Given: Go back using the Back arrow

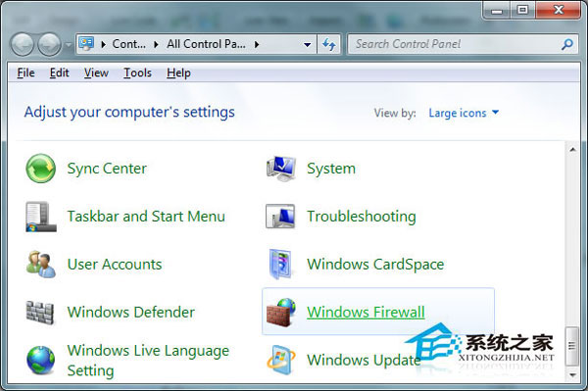Looking at the screenshot, I should 23,44.
